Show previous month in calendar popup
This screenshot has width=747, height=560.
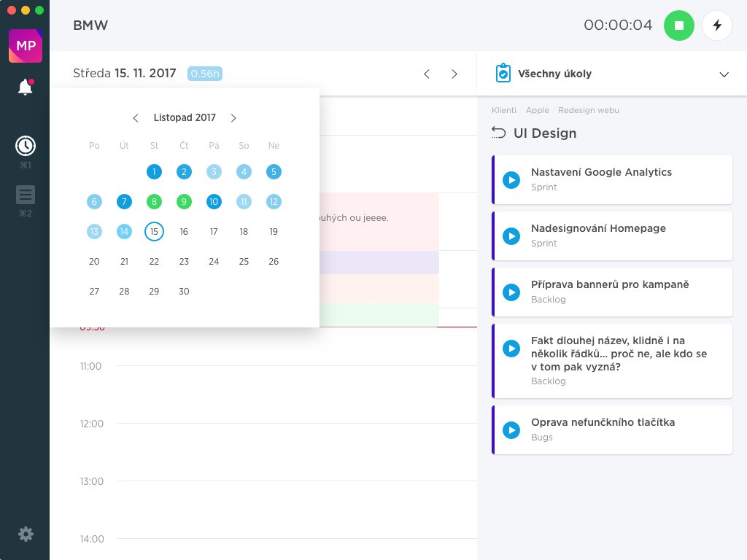point(136,118)
